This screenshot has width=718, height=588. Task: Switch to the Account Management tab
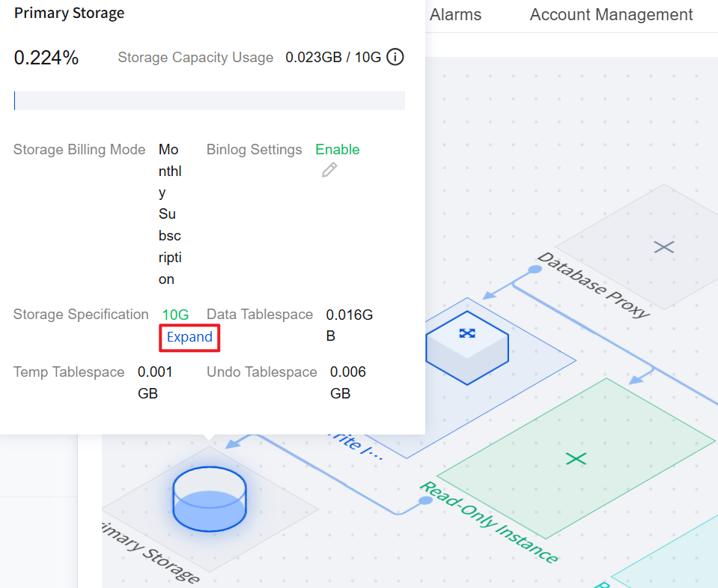[x=611, y=15]
